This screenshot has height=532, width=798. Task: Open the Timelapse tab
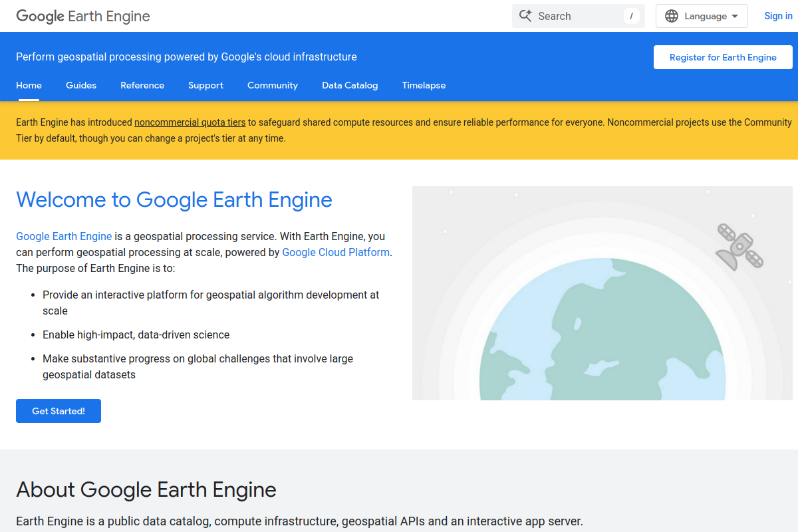pyautogui.click(x=424, y=85)
